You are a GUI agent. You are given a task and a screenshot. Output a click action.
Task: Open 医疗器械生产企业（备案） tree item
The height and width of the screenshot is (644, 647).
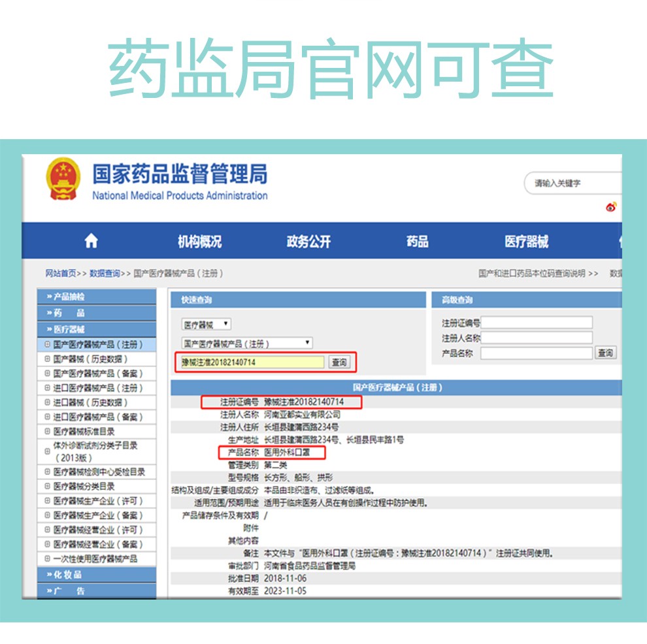coord(98,515)
